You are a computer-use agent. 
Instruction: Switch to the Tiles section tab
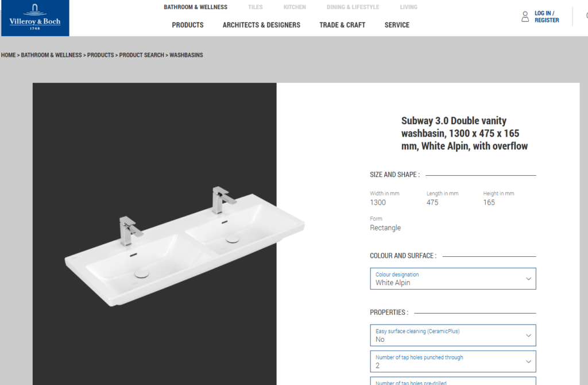pos(256,7)
